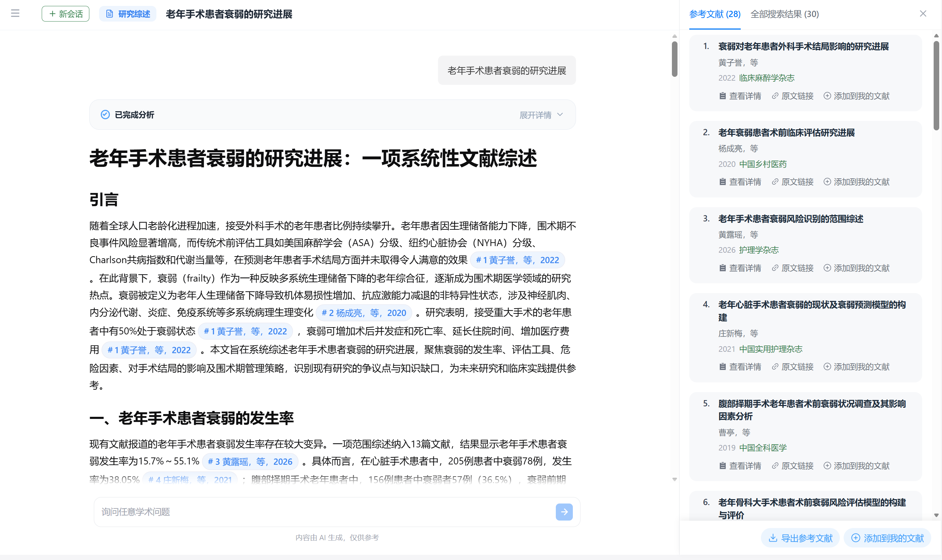This screenshot has width=942, height=560.
Task: Click the 引言 section heading
Action: click(104, 200)
